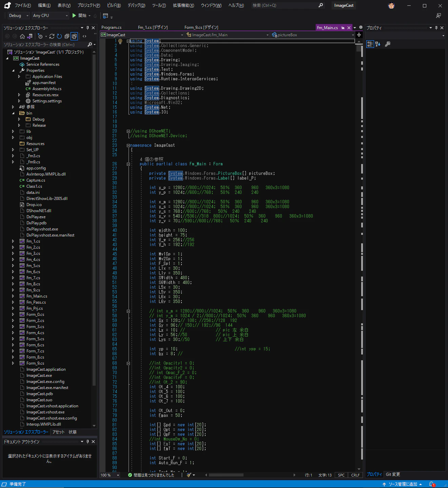Screen dimensions: 448x488
Task: Show categorized view in the Properties panel
Action: click(x=370, y=44)
